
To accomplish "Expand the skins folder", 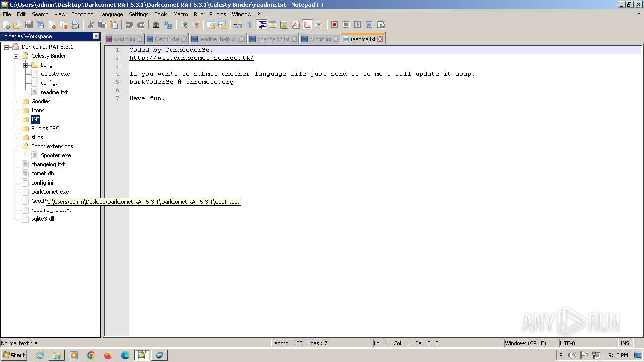I will pyautogui.click(x=16, y=137).
